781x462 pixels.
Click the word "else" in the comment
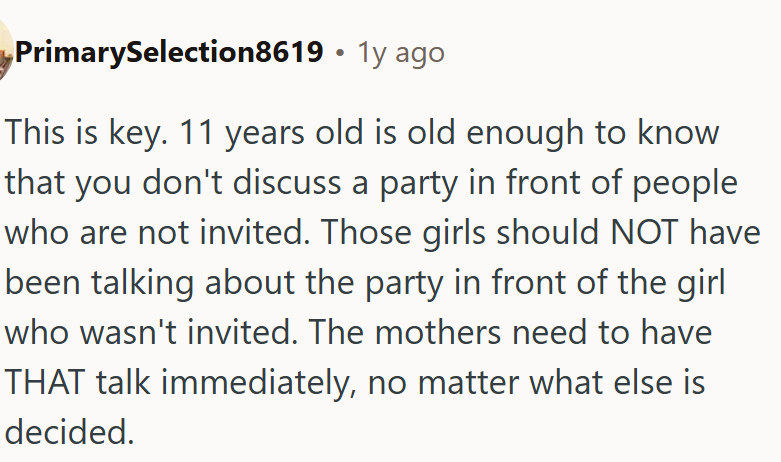668,381
